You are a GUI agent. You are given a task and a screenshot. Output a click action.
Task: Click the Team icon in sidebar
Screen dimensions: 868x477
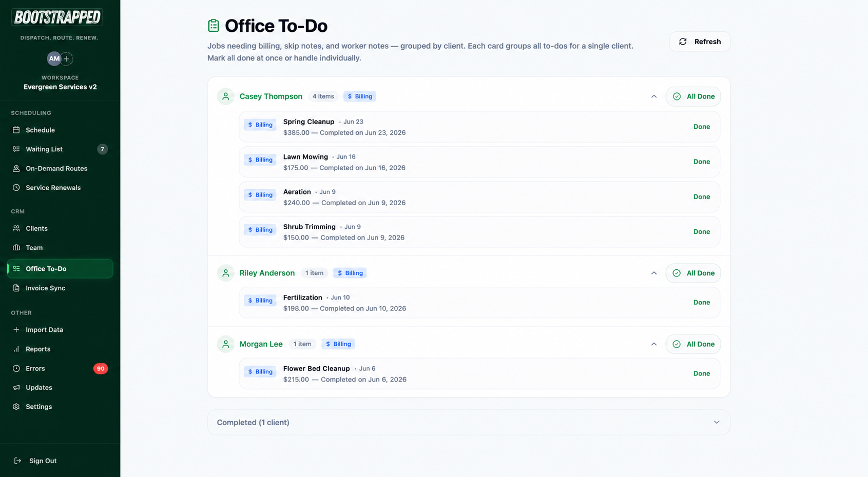coord(16,248)
